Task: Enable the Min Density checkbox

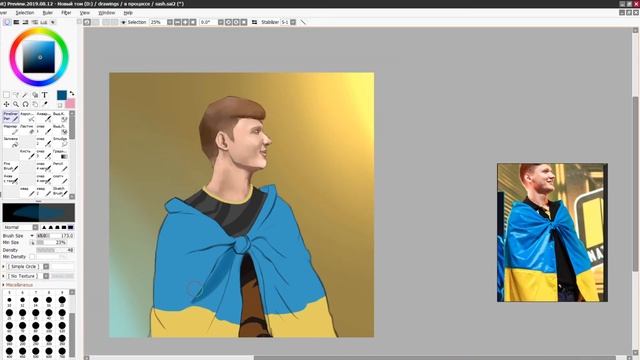Action: pyautogui.click(x=32, y=257)
